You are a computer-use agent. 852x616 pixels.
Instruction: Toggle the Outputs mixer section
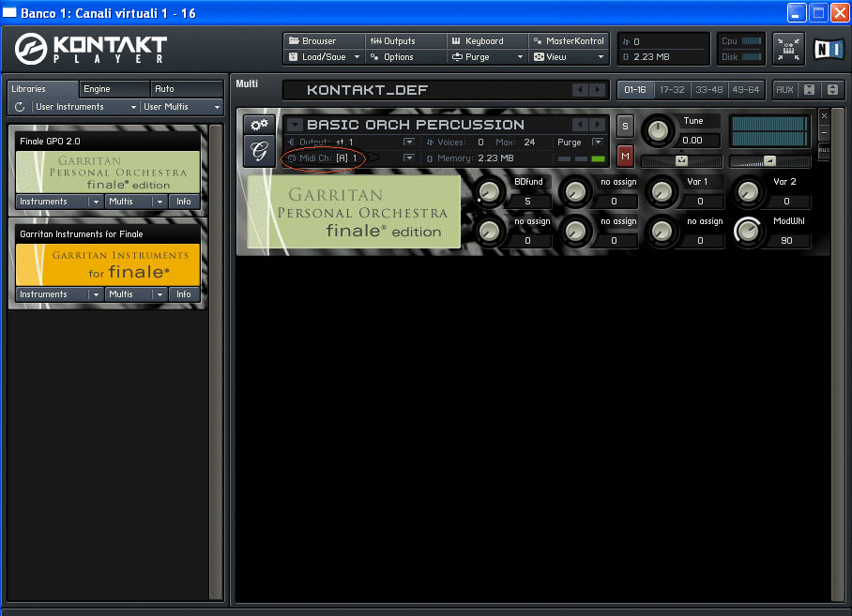pos(405,41)
